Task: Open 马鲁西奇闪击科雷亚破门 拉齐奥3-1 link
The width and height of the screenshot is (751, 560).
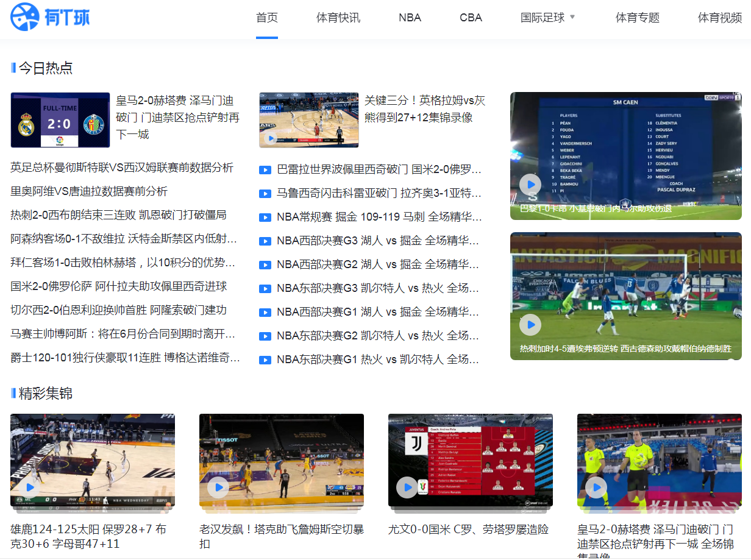Action: (x=379, y=193)
